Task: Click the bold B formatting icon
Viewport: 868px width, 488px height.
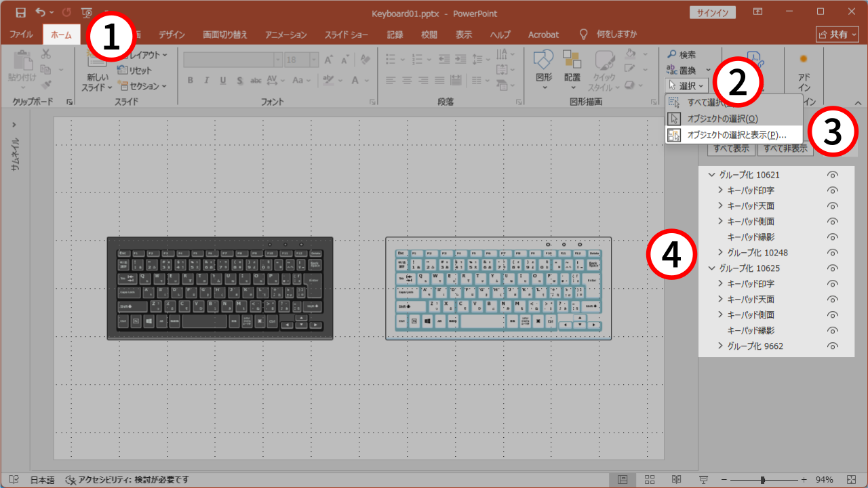Action: 191,80
